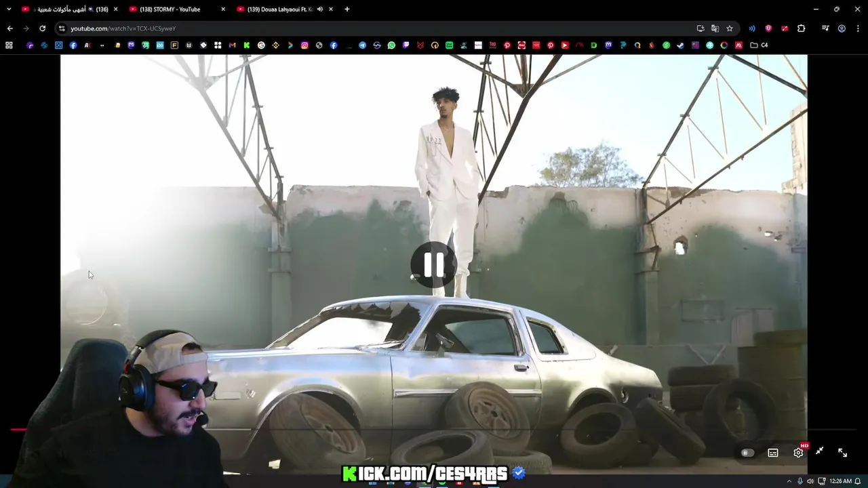868x488 pixels.
Task: Open the Google bookmark
Action: pyautogui.click(x=261, y=45)
